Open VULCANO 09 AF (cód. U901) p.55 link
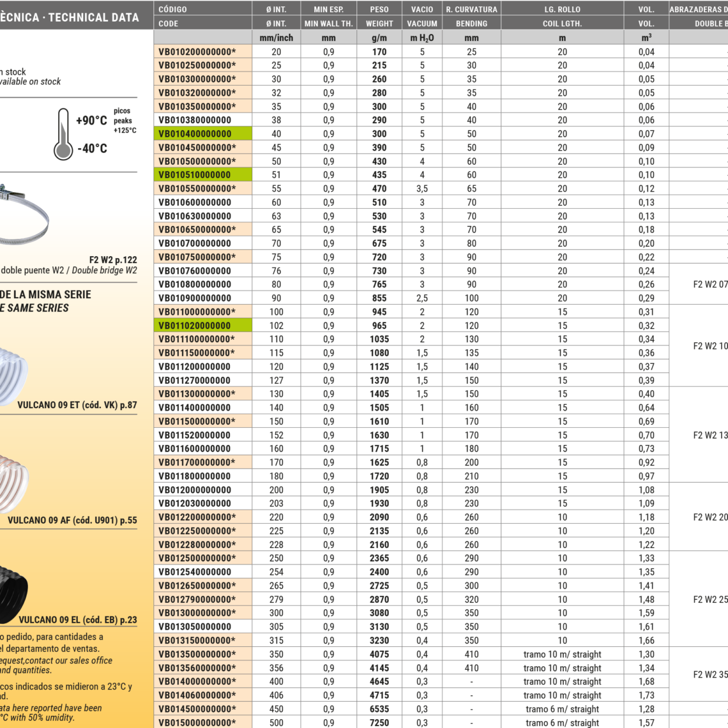 tap(72, 520)
